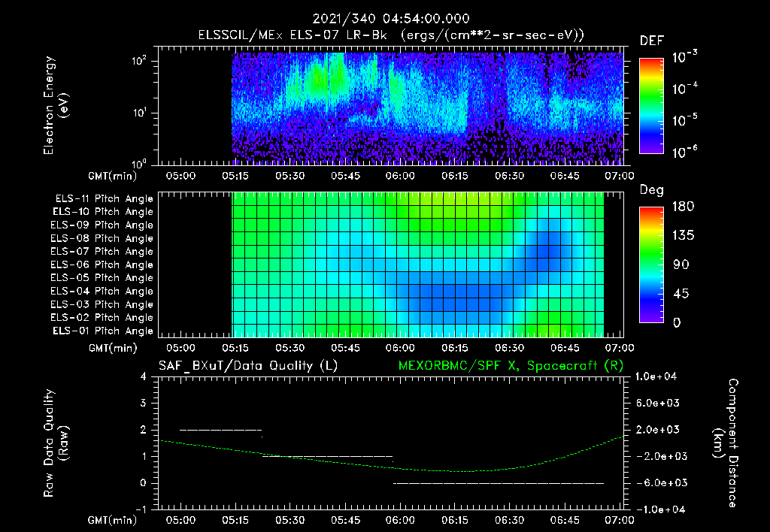Click 06:15 tick under the pitch angle panel
Screen dimensions: 770x532
(x=455, y=348)
